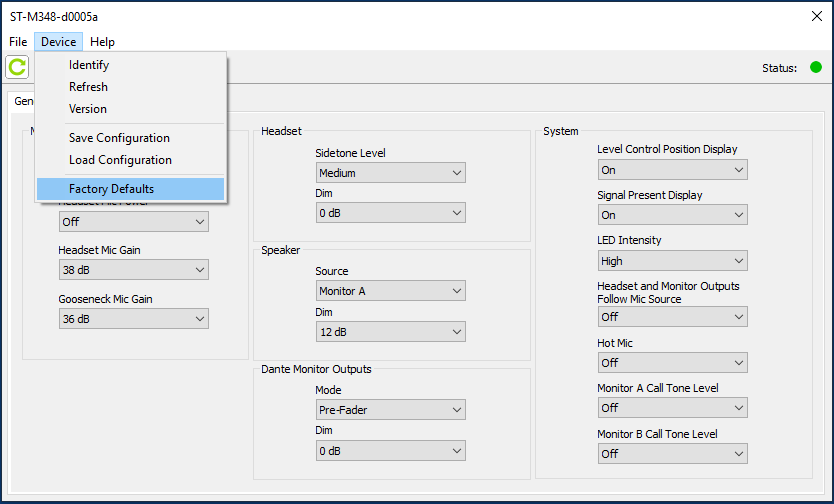
Task: Open the Help menu
Action: [x=102, y=42]
